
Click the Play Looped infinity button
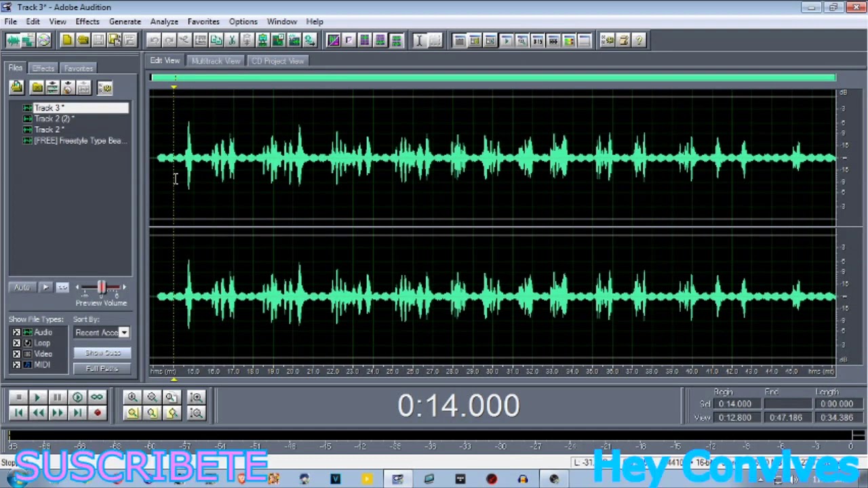pos(97,398)
